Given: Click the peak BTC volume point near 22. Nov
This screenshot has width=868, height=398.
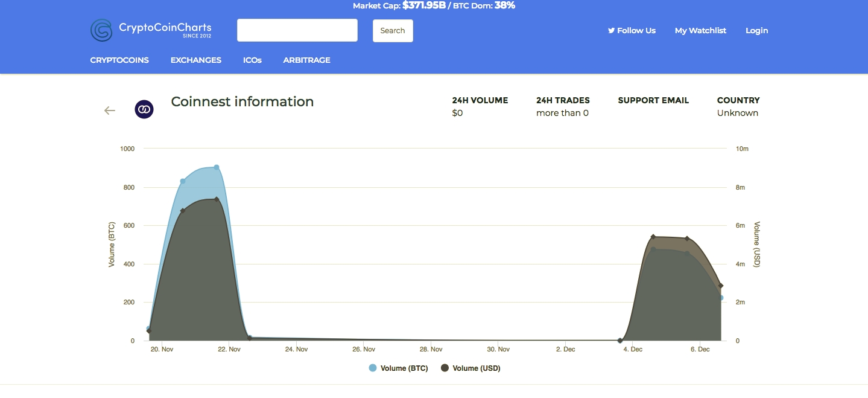Looking at the screenshot, I should point(217,167).
